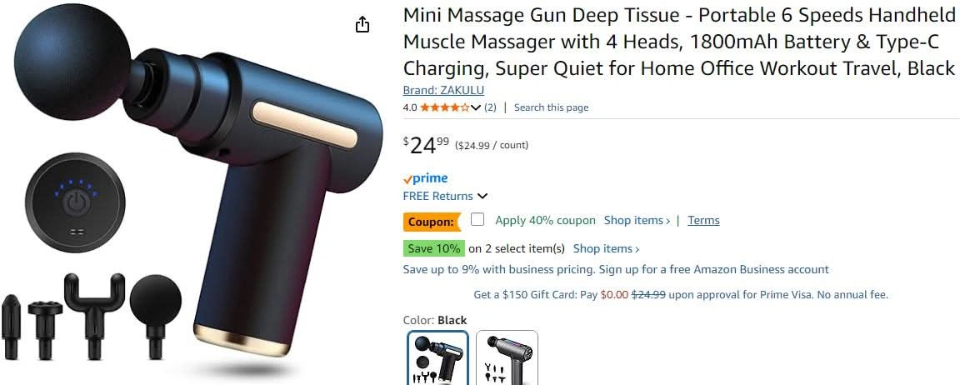
Task: Open Shop items link next to coupon
Action: (637, 220)
